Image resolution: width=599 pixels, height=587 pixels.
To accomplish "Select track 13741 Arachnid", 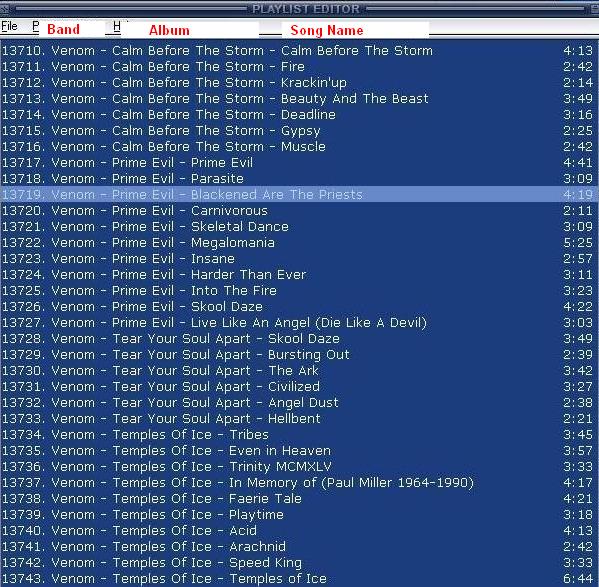I will 299,547.
